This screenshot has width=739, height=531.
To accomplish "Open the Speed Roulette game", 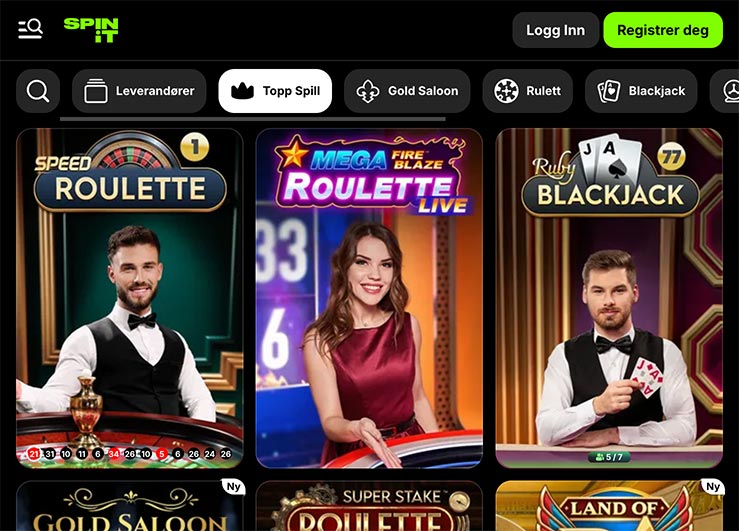I will point(130,298).
